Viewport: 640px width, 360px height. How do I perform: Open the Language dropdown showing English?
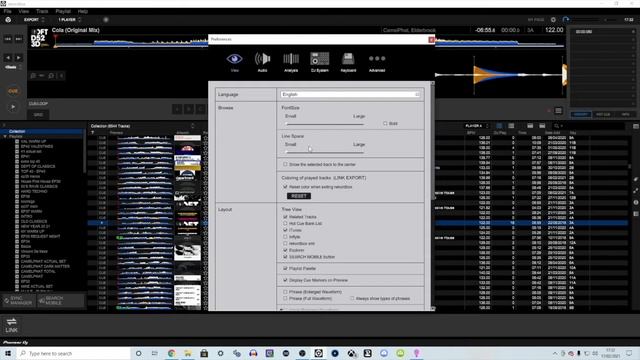tap(350, 95)
